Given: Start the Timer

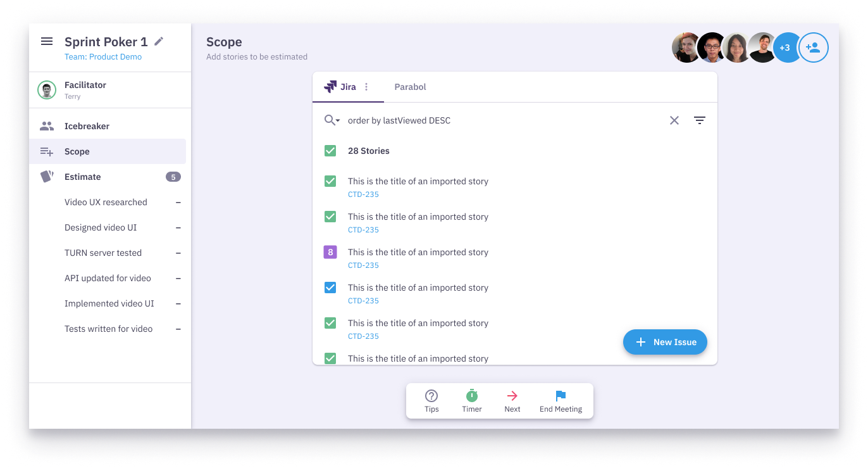Looking at the screenshot, I should pos(472,401).
